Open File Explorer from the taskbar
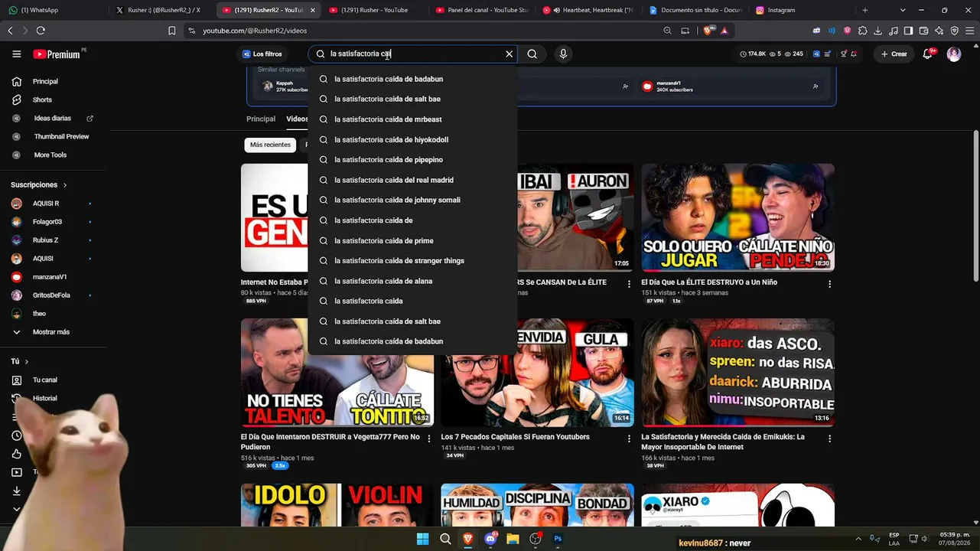The image size is (980, 551). pyautogui.click(x=513, y=539)
